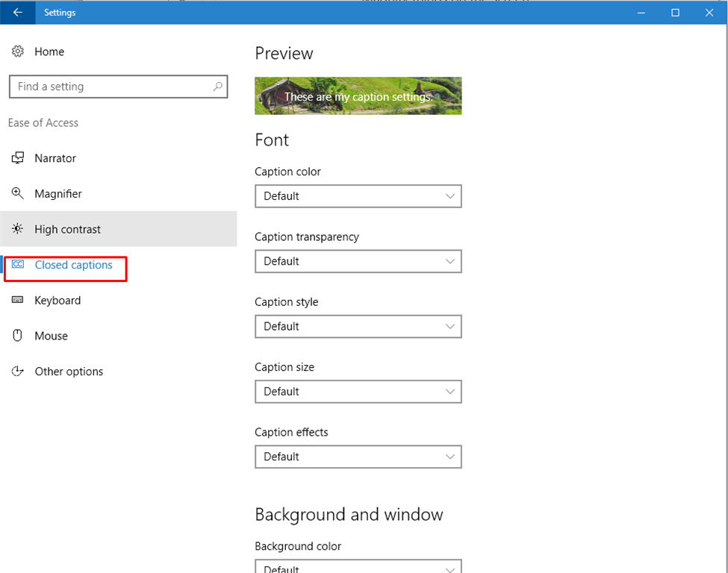Open the Caption effects dropdown
The height and width of the screenshot is (573, 728).
[x=358, y=457]
